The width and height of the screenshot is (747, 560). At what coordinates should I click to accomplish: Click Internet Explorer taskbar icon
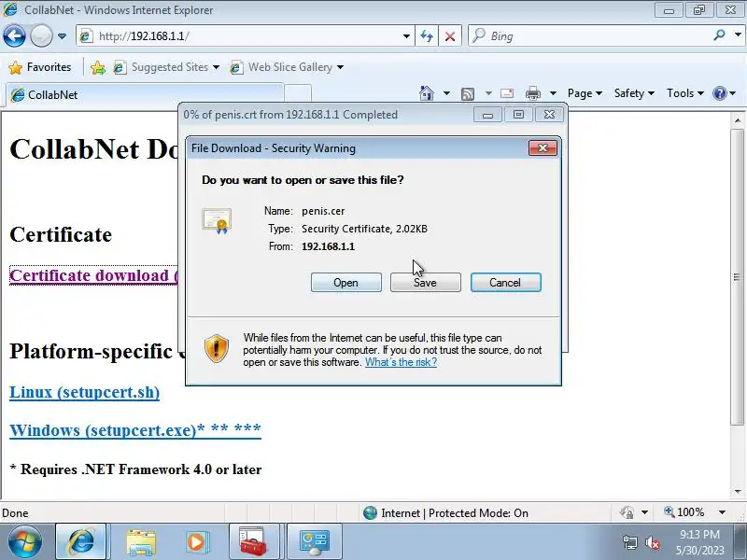pos(81,541)
